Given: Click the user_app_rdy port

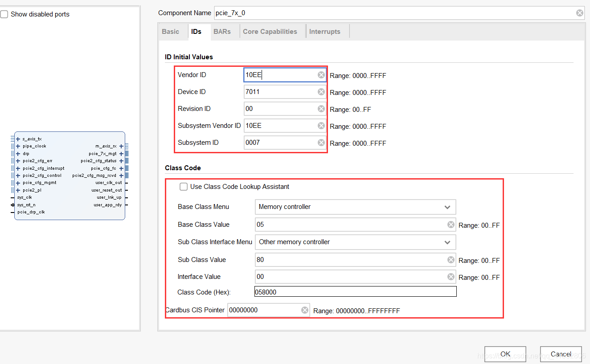Looking at the screenshot, I should click(107, 205).
